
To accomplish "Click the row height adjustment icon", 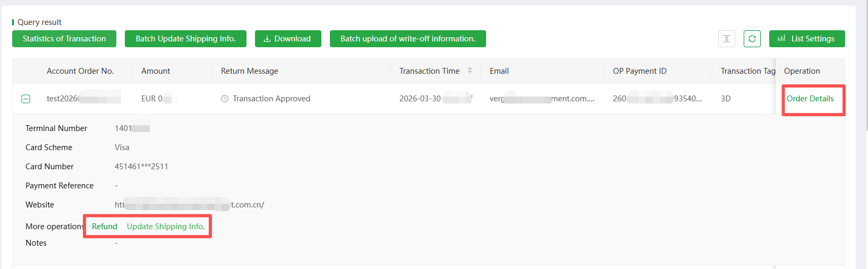I will 727,39.
